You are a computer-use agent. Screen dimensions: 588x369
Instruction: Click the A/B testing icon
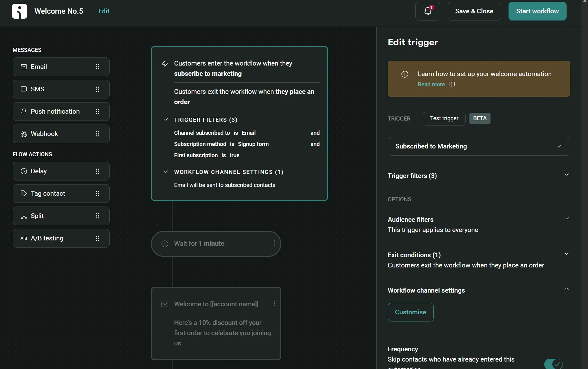(24, 238)
